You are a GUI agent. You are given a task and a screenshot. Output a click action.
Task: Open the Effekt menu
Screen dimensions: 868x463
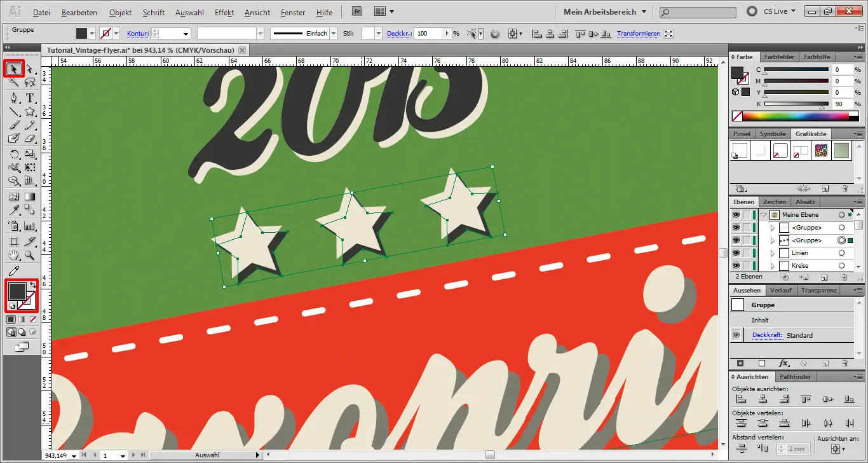click(224, 12)
